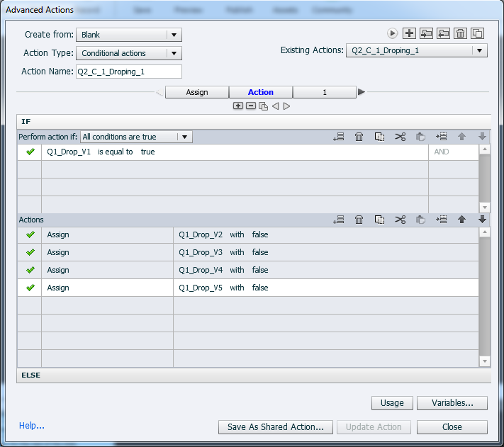Remove decision using small minus icon

coord(251,106)
